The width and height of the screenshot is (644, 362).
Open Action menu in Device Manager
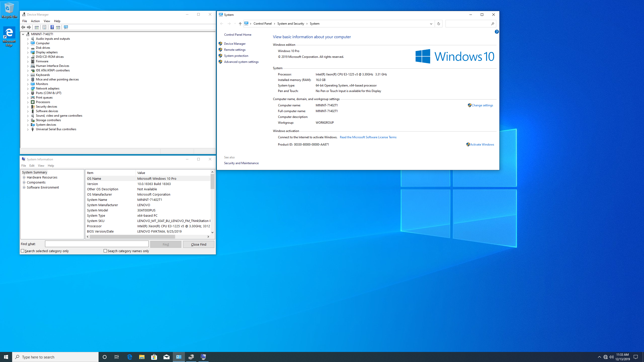point(35,21)
